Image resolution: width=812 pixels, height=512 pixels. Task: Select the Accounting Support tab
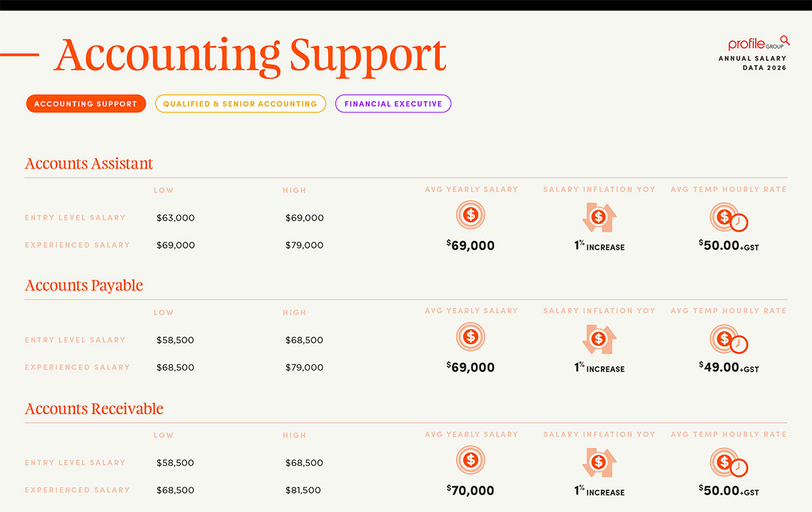tap(86, 104)
